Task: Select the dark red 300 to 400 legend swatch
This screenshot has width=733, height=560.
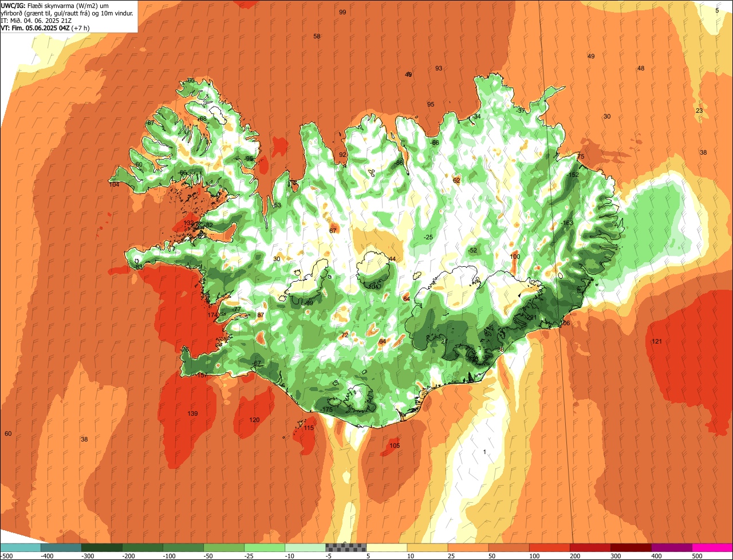Action: pyautogui.click(x=630, y=548)
